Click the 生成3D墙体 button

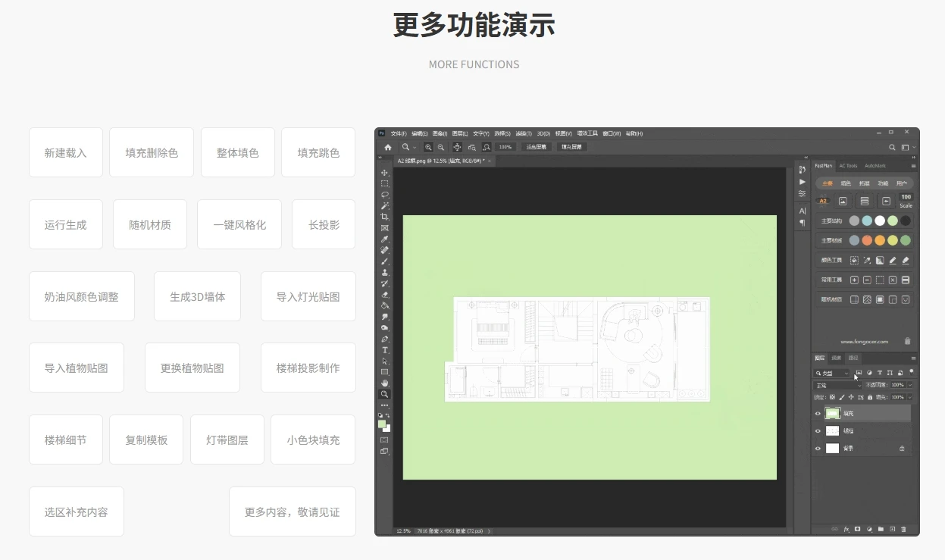[197, 297]
